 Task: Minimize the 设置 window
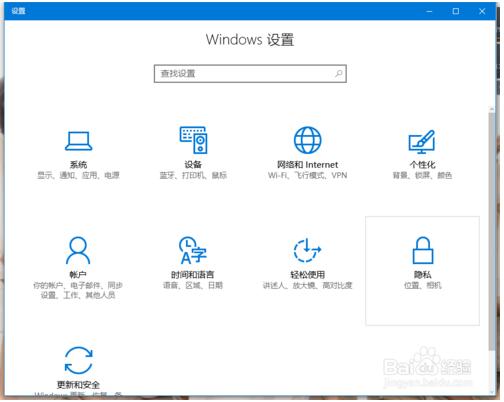coord(429,11)
